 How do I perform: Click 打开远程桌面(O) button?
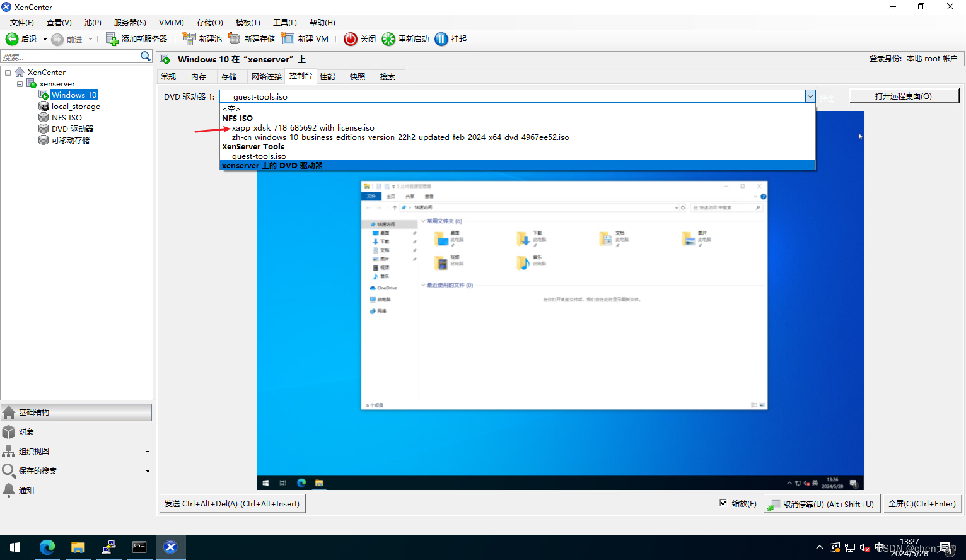click(x=904, y=96)
